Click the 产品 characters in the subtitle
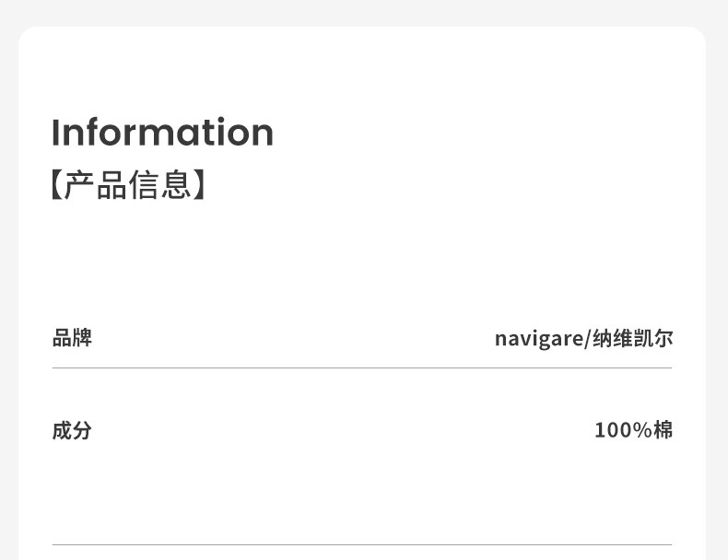Image resolution: width=728 pixels, height=560 pixels. (95, 184)
